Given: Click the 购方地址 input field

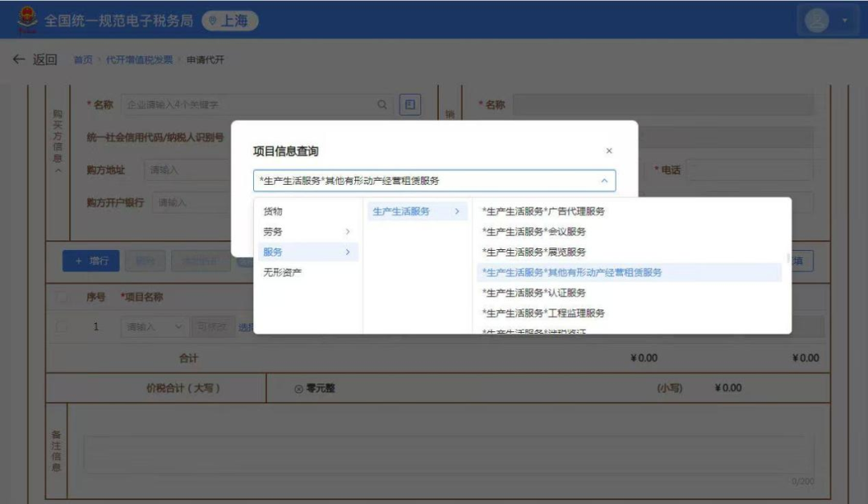Looking at the screenshot, I should point(187,170).
